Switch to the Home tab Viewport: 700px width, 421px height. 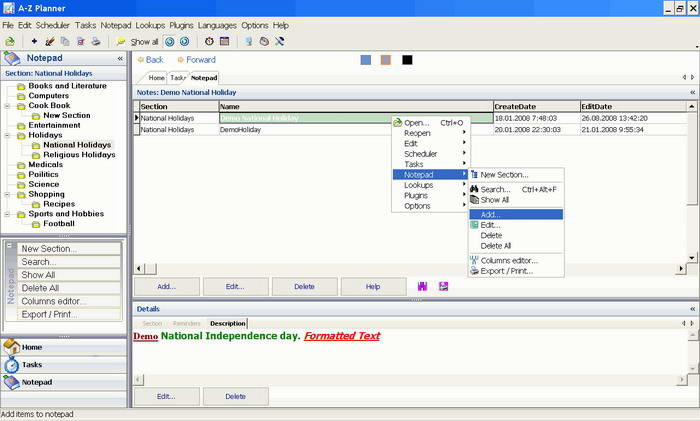tap(156, 78)
